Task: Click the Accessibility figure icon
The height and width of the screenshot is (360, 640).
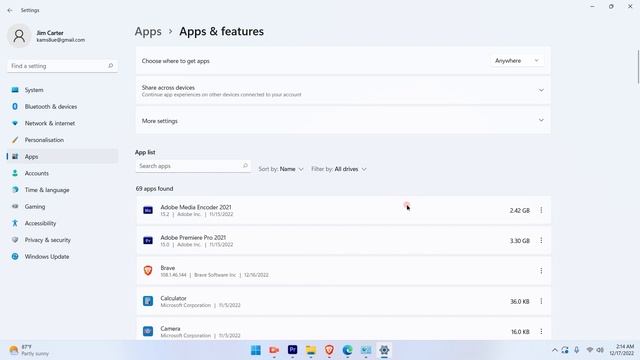Action: 15,223
